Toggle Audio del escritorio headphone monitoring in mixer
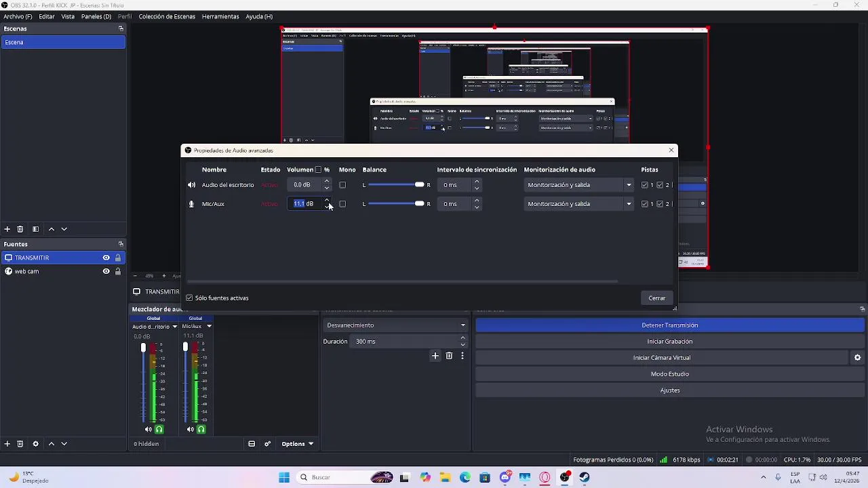The image size is (868, 488). click(x=159, y=429)
